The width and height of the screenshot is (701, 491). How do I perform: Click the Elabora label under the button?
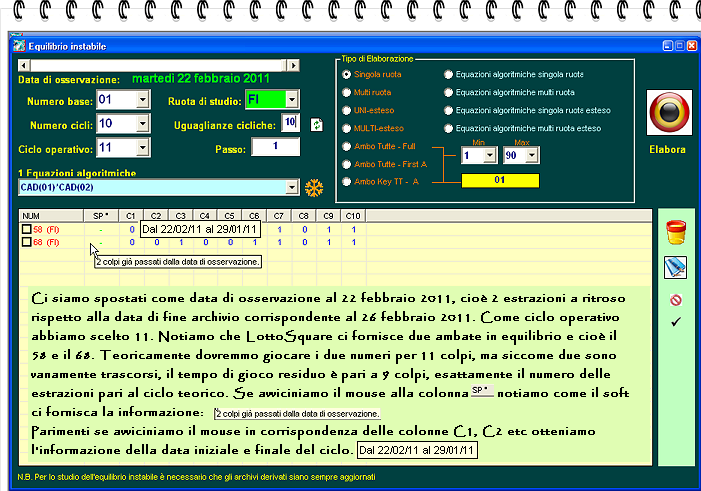(667, 150)
